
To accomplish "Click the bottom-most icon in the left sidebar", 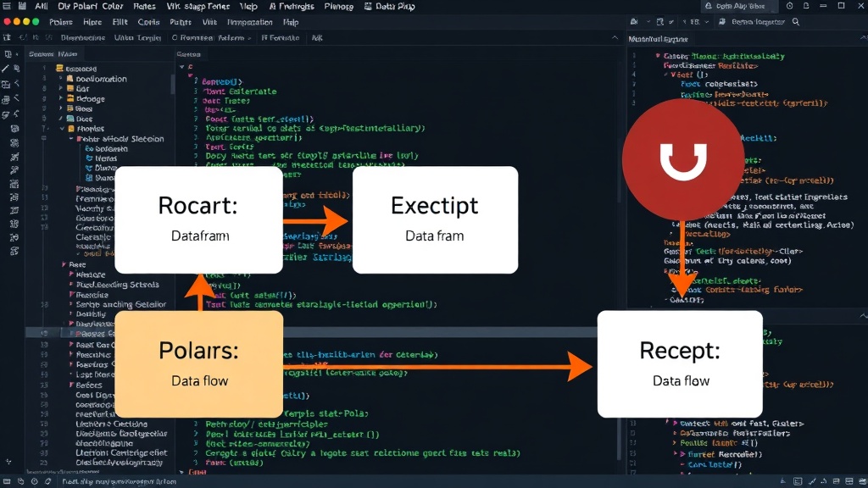I will point(8,462).
